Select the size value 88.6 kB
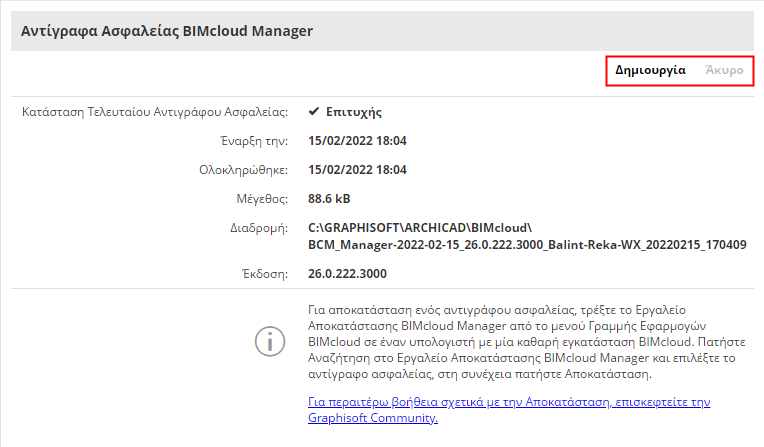Image resolution: width=764 pixels, height=447 pixels. click(x=329, y=199)
